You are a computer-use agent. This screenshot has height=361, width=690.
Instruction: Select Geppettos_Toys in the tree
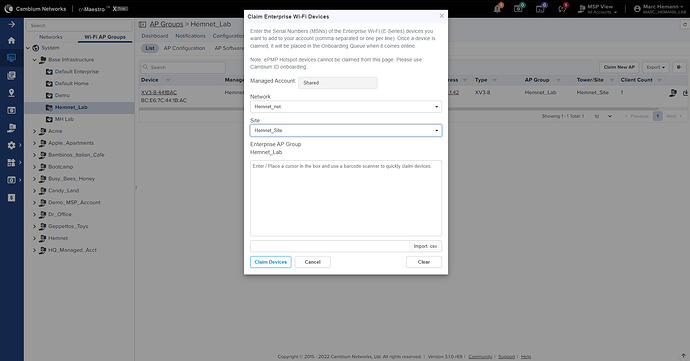[x=68, y=226]
